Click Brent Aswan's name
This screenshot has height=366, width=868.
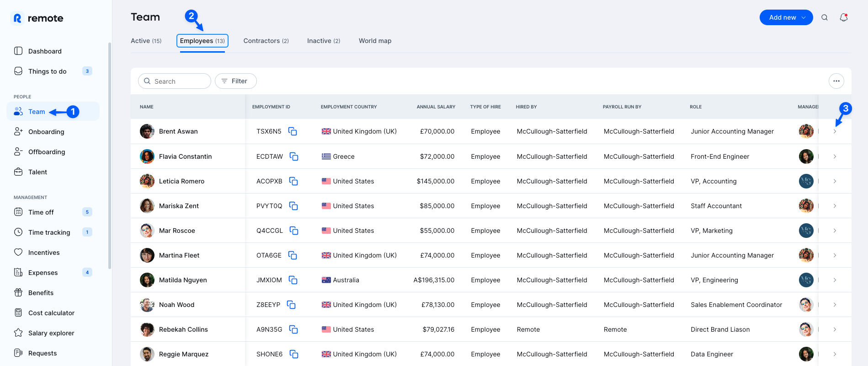(178, 131)
